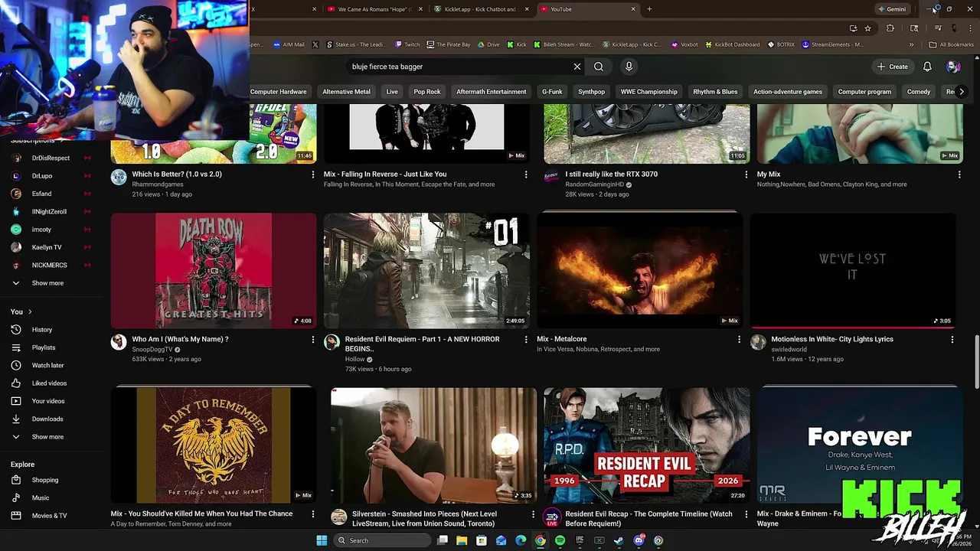Image resolution: width=980 pixels, height=551 pixels.
Task: Open Discord from the taskbar
Action: coord(639,540)
